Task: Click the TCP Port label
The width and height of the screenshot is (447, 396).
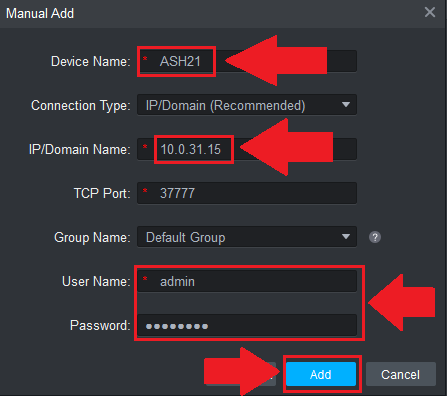Action: tap(102, 193)
